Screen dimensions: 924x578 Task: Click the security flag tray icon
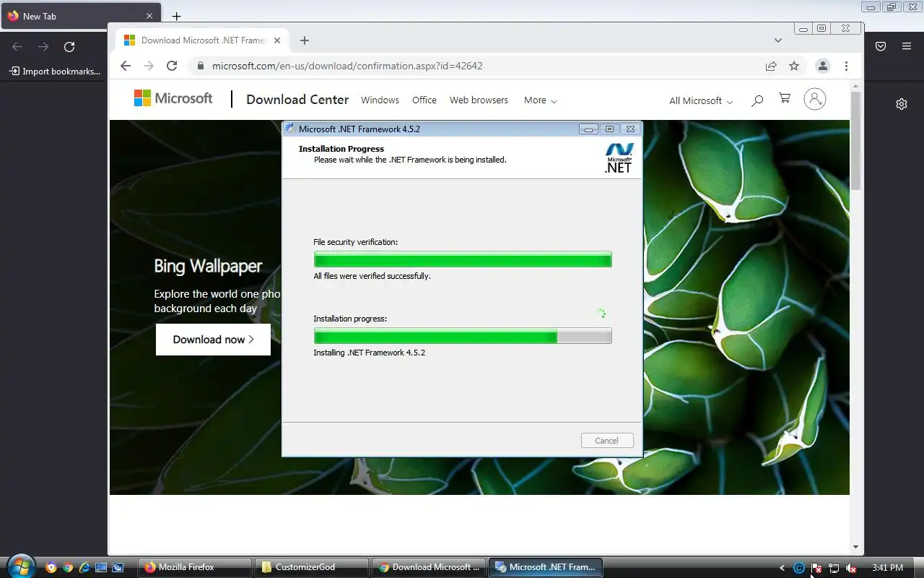pyautogui.click(x=816, y=568)
